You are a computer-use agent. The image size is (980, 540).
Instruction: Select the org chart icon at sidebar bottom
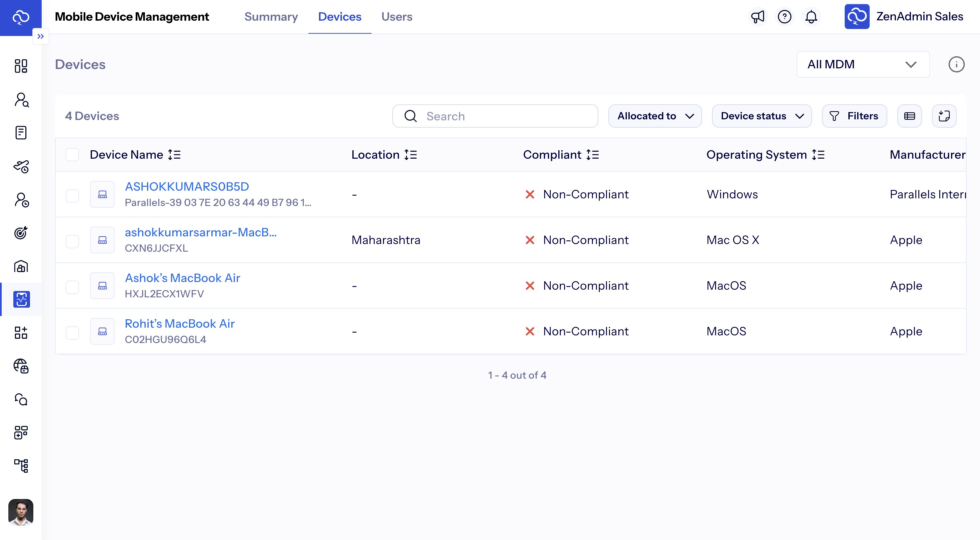pyautogui.click(x=21, y=466)
